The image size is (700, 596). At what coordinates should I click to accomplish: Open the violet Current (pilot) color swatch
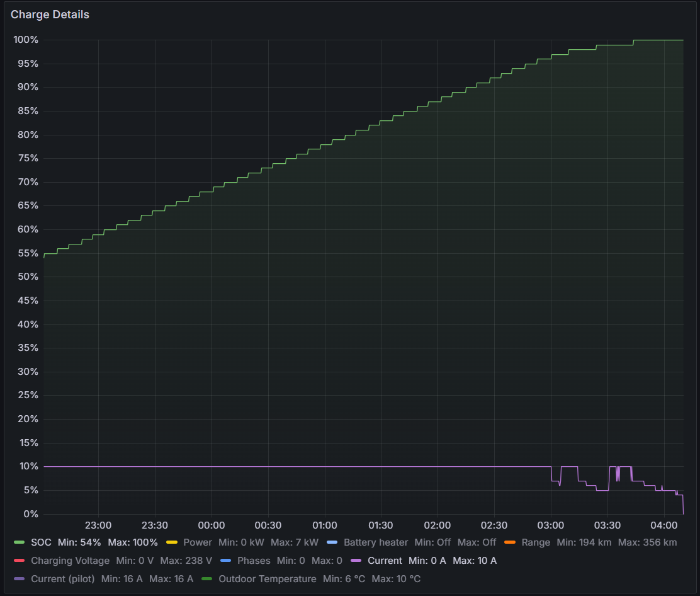click(19, 579)
